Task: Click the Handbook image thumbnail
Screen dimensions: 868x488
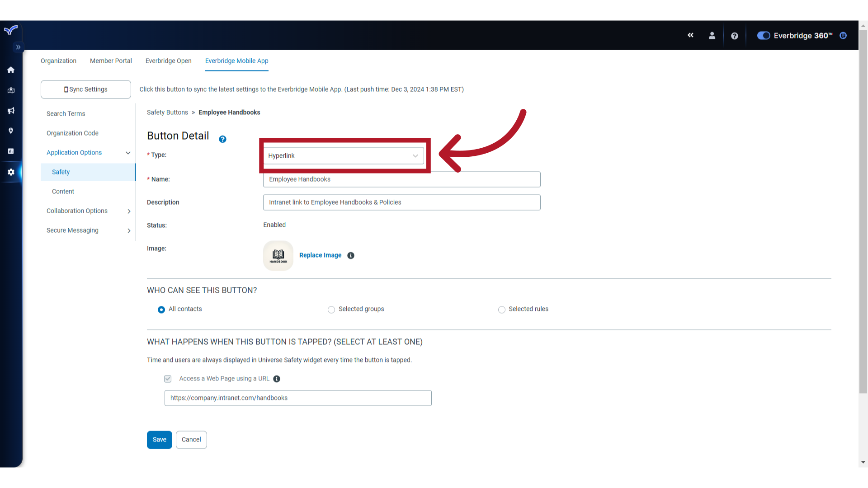Action: [x=278, y=256]
